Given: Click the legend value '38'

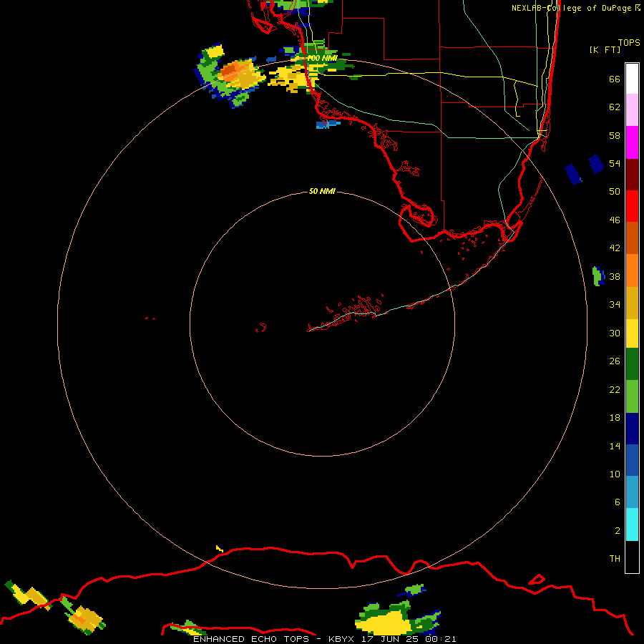Looking at the screenshot, I should click(615, 276).
